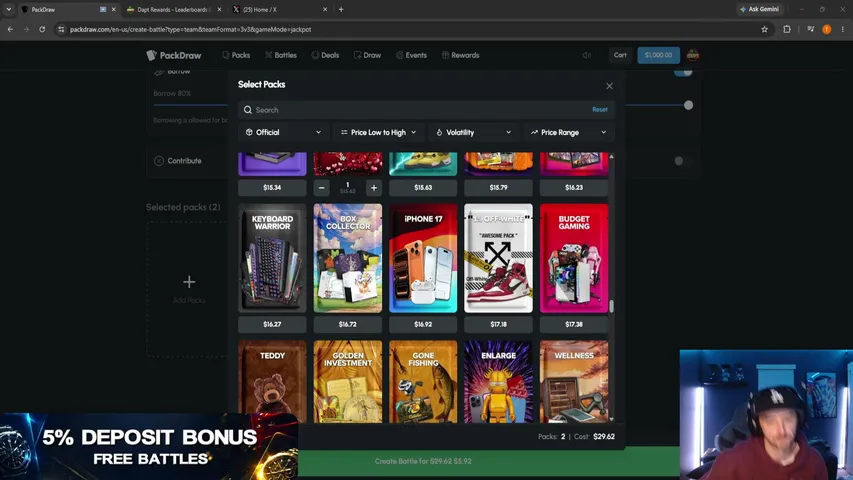Reload the page
Image resolution: width=853 pixels, height=480 pixels.
pyautogui.click(x=42, y=29)
